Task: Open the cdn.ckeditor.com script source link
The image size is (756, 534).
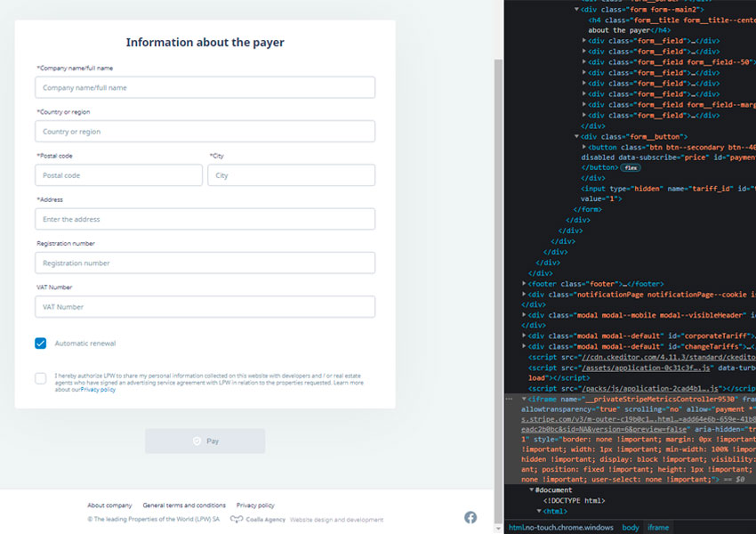Action: click(x=669, y=357)
